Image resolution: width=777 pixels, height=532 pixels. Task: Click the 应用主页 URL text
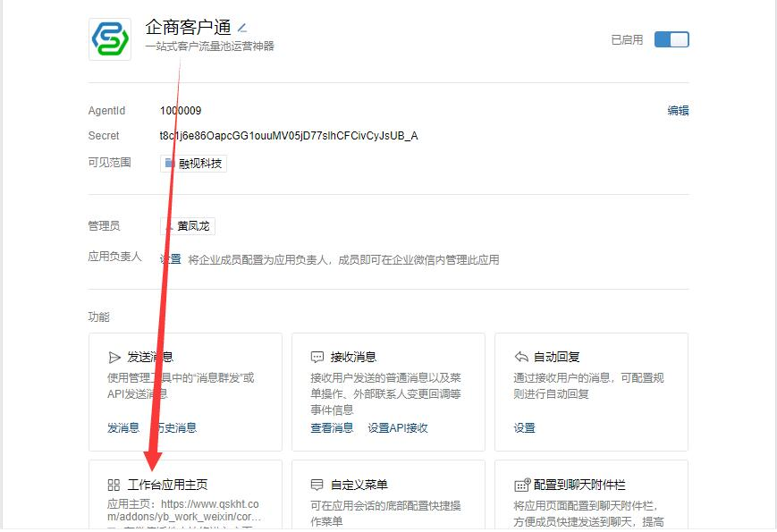click(184, 511)
